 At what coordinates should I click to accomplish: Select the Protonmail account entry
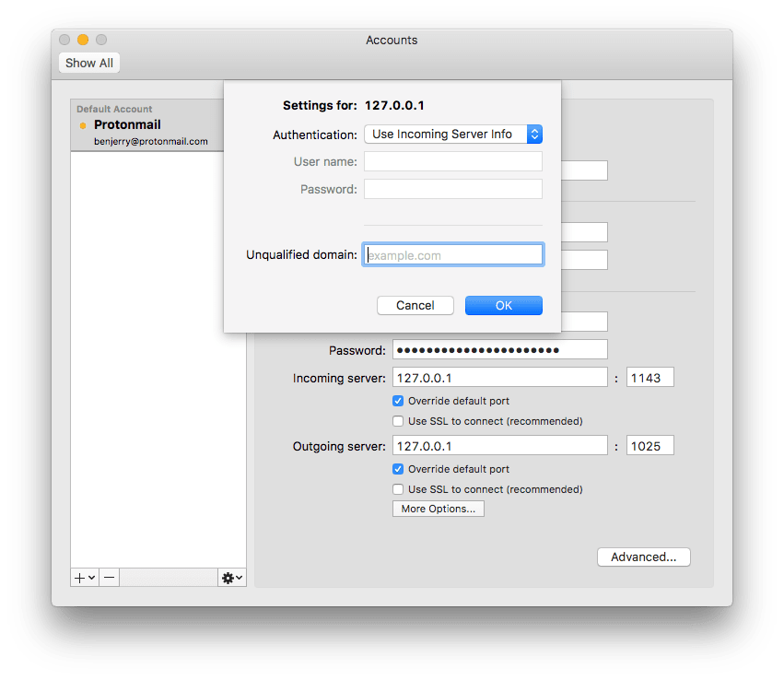[x=124, y=124]
